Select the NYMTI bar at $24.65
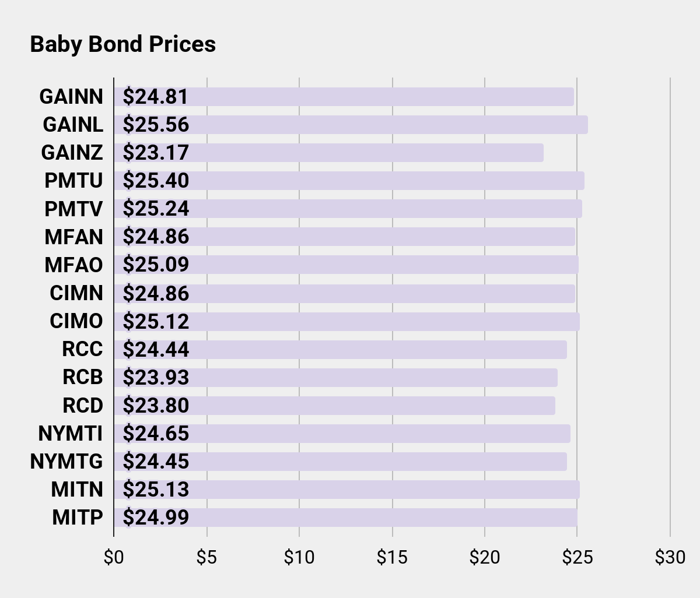 point(342,434)
